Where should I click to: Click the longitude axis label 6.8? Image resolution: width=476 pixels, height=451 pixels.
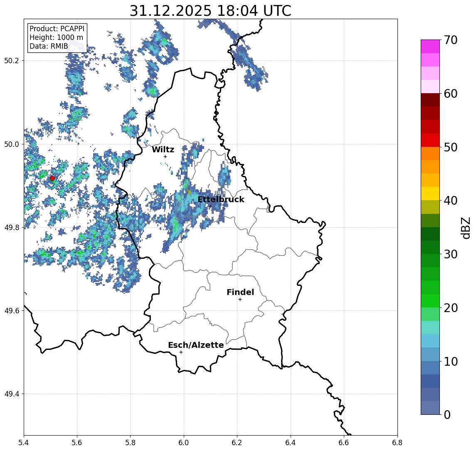pyautogui.click(x=397, y=443)
